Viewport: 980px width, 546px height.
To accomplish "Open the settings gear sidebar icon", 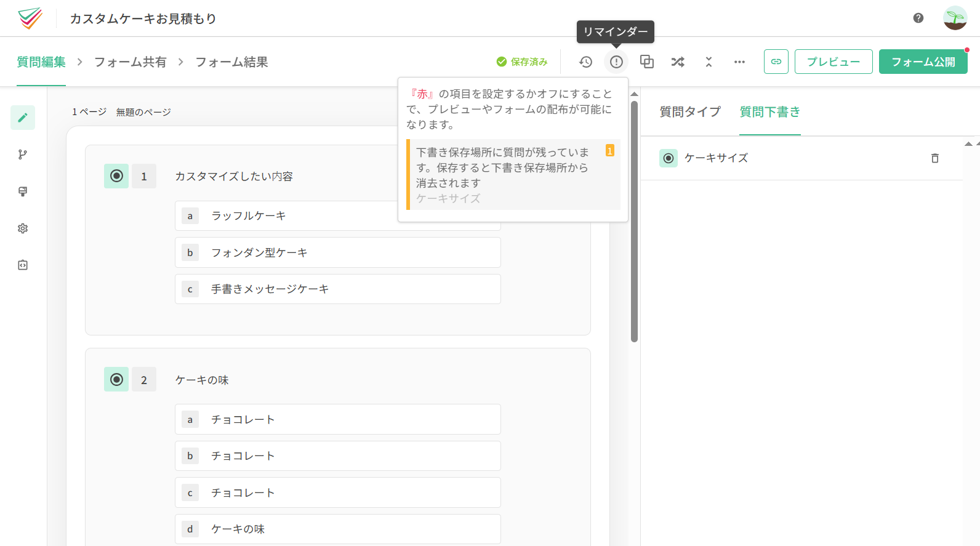I will [x=23, y=228].
